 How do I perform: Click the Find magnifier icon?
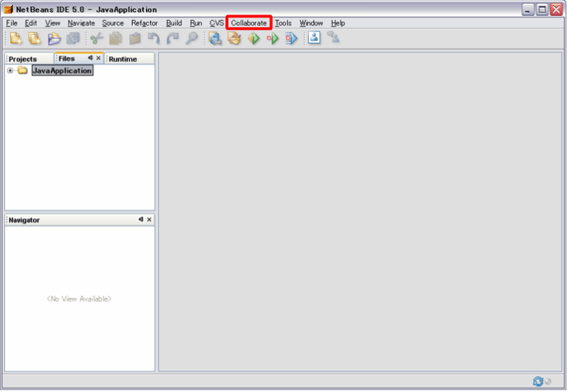coord(192,39)
